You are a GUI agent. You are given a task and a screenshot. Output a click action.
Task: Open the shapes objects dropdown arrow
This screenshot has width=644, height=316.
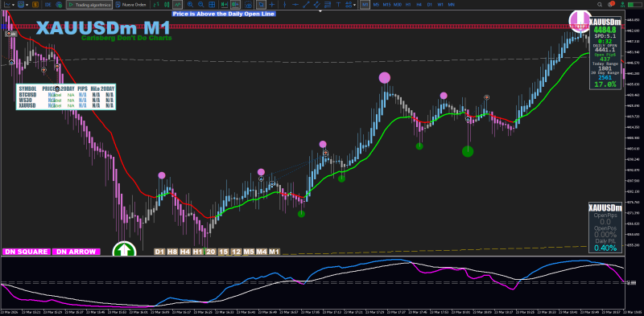[355, 5]
